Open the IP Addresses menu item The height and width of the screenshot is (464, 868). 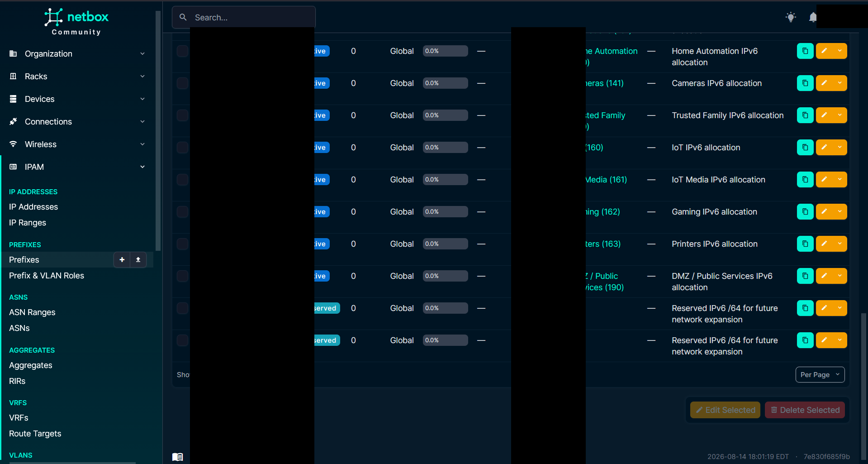33,207
